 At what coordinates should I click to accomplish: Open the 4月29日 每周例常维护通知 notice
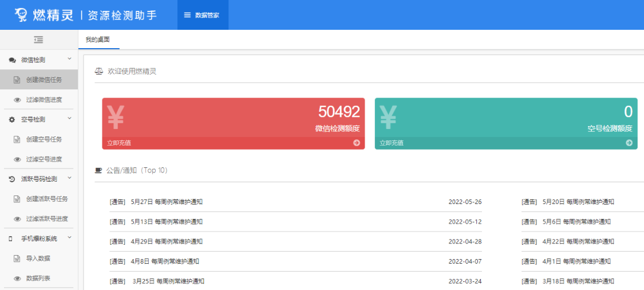[167, 241]
